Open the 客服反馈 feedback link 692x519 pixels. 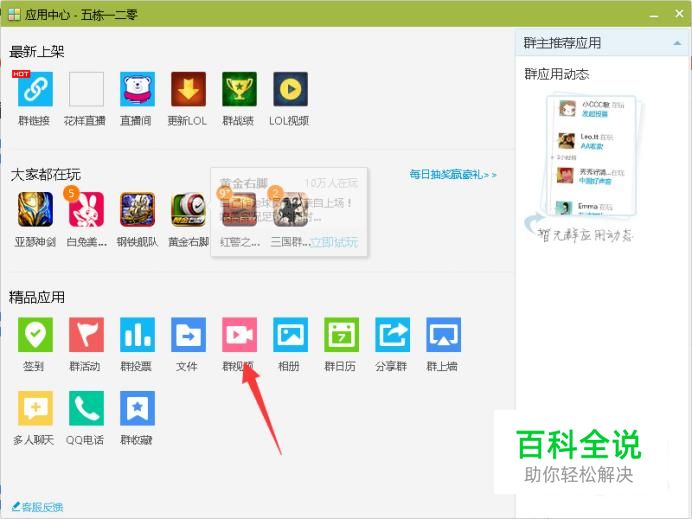click(37, 507)
